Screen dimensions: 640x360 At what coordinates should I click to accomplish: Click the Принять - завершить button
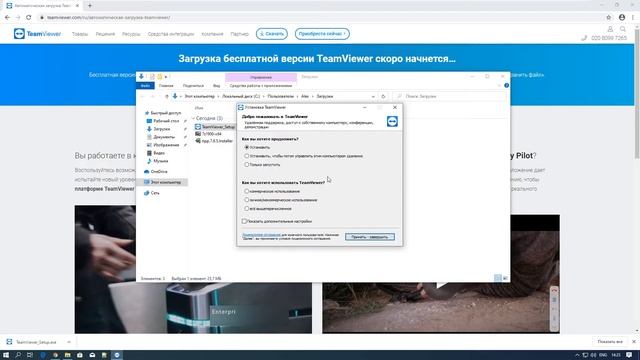370,237
